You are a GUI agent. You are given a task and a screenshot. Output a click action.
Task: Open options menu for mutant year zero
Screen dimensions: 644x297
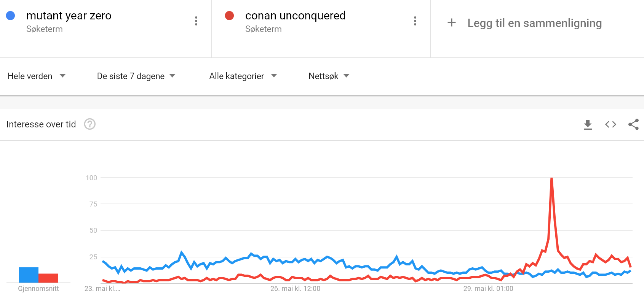pyautogui.click(x=196, y=21)
